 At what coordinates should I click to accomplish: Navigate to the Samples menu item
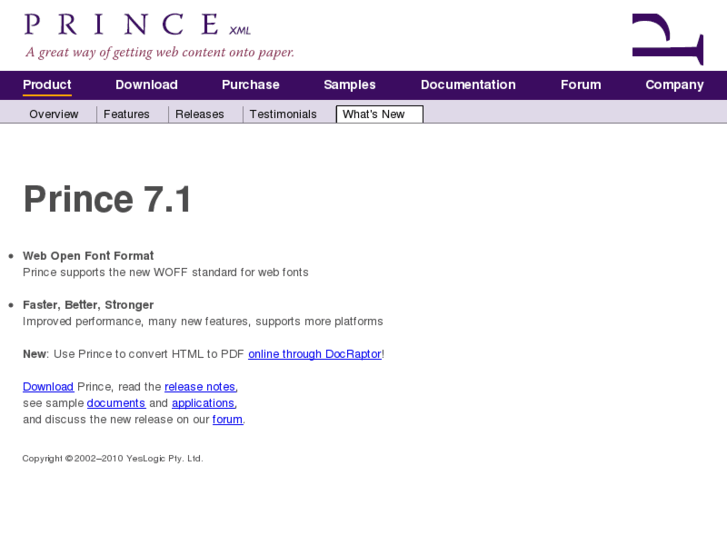350,85
